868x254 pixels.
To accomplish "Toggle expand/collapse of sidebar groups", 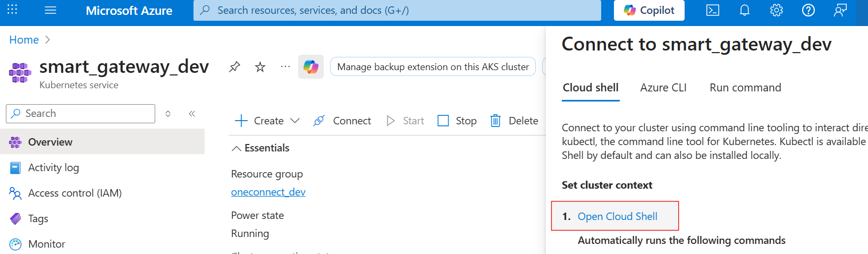I will [168, 114].
